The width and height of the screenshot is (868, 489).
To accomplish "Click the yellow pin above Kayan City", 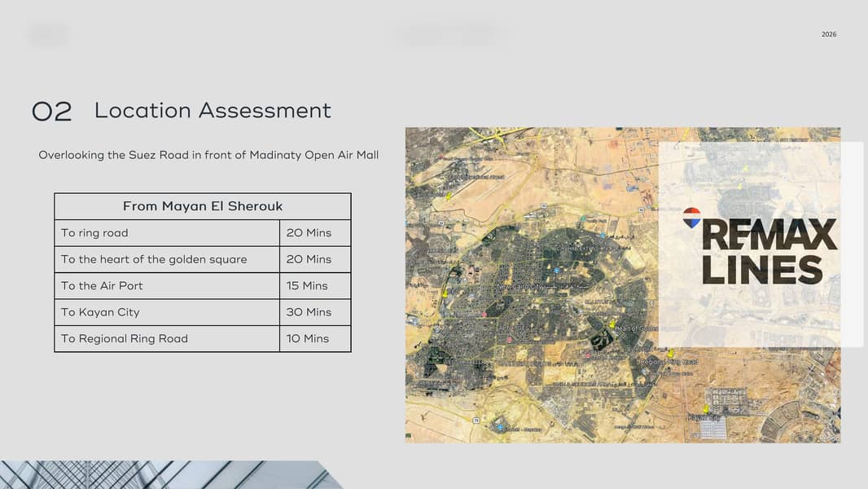I will 706,410.
